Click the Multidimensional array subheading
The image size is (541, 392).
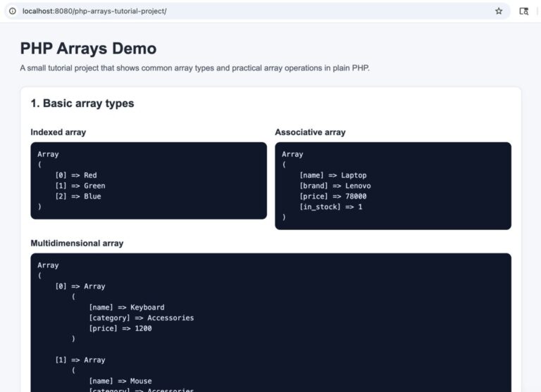pyautogui.click(x=77, y=243)
